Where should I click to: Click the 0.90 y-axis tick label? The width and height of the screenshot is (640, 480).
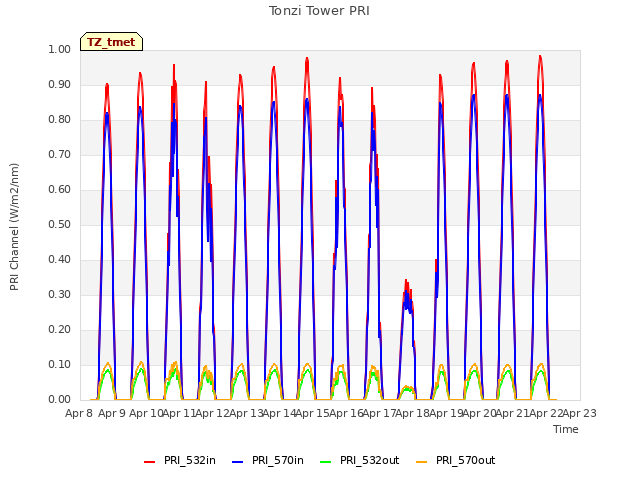coord(60,84)
